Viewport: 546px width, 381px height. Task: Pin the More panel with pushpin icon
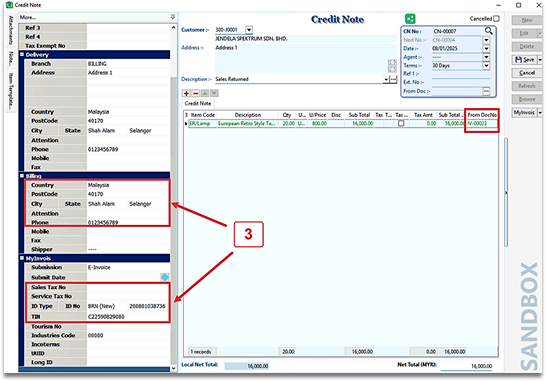pyautogui.click(x=173, y=17)
